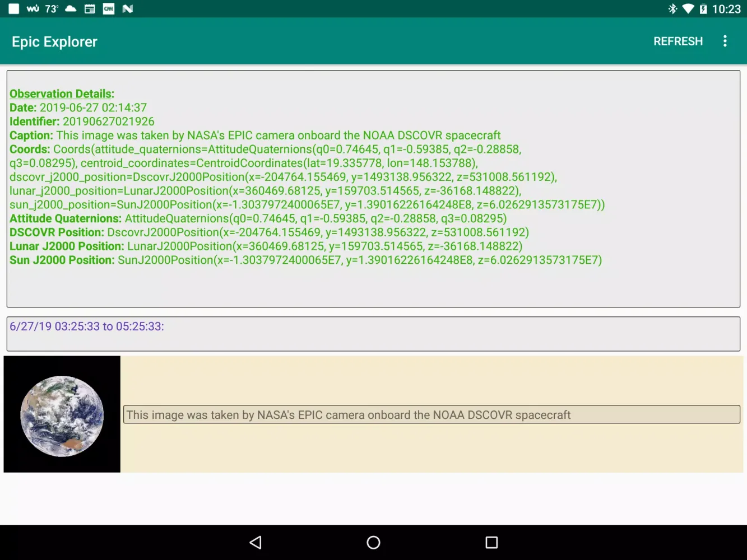Viewport: 747px width, 560px height.
Task: Tap the white square notification icon
Action: 13,8
